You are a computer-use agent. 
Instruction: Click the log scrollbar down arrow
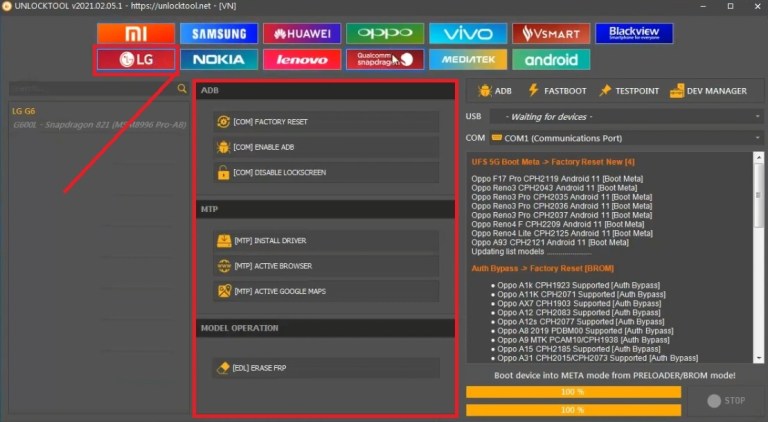(759, 358)
